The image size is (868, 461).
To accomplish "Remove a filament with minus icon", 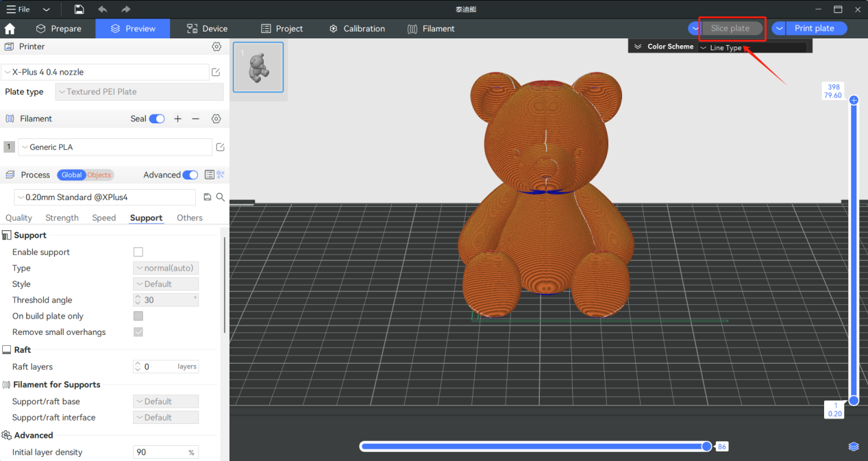I will pyautogui.click(x=195, y=119).
